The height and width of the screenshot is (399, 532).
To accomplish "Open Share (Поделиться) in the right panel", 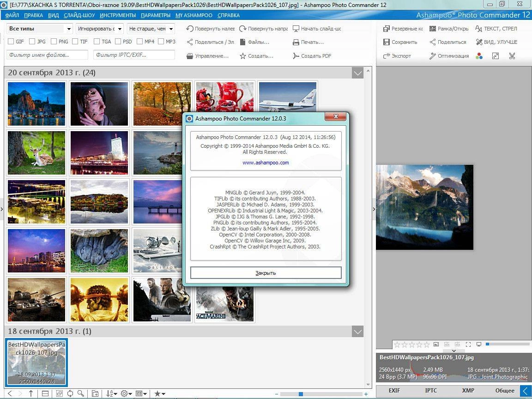I will pos(448,42).
